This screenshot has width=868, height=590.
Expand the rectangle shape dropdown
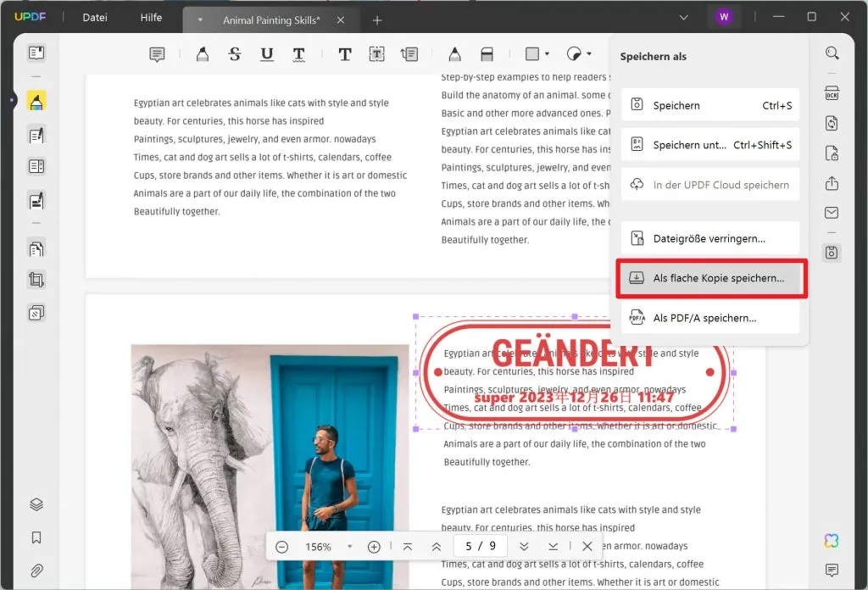pos(548,53)
